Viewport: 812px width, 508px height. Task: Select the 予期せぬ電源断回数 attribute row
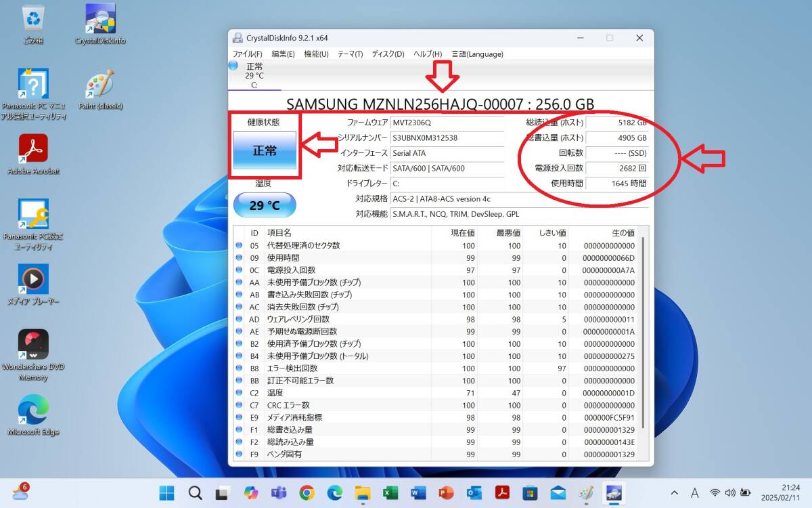[436, 331]
